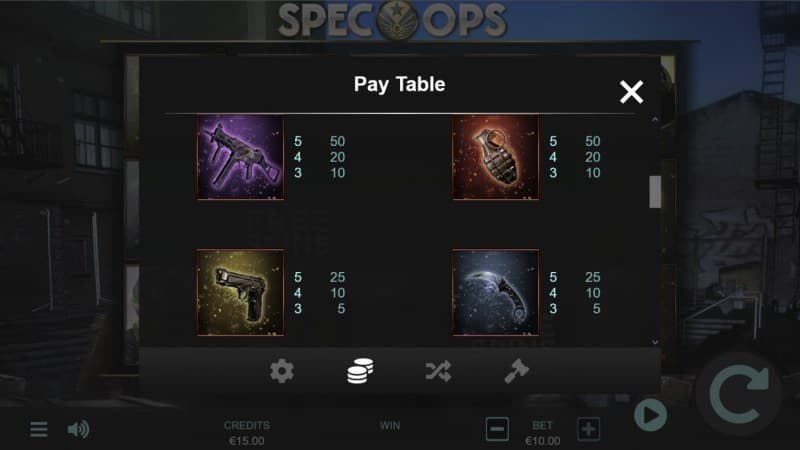Viewport: 800px width, 450px height.
Task: Click the pistol symbol image
Action: pos(240,292)
